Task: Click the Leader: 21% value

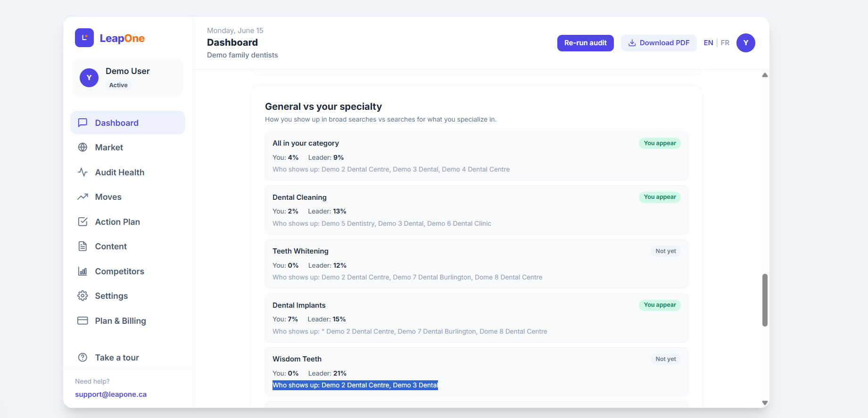Action: (327, 373)
